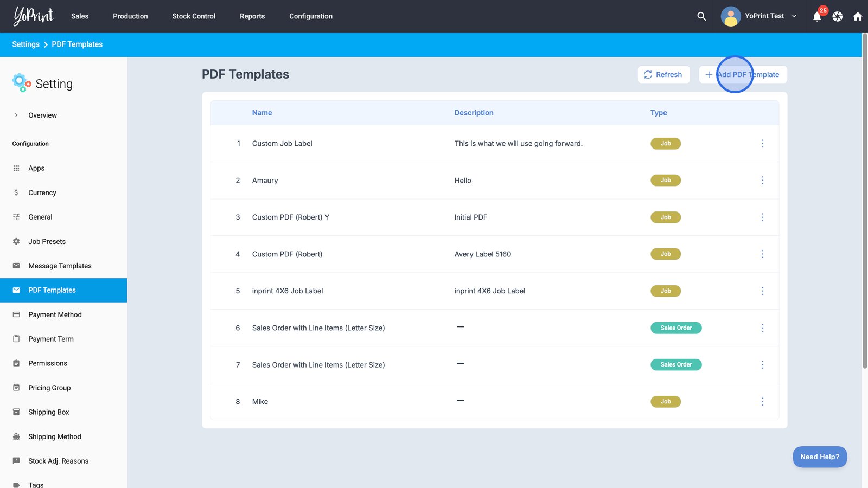Expand the YoPrint Test account dropdown
This screenshot has width=868, height=488.
(x=794, y=16)
